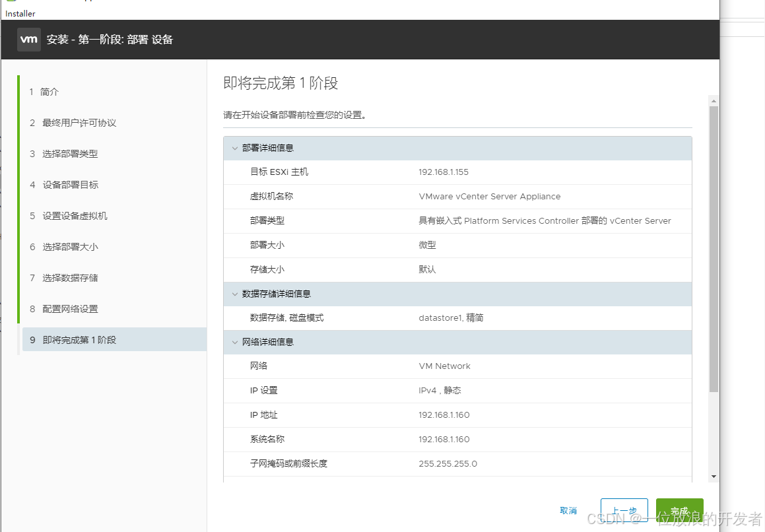This screenshot has height=532, width=765.
Task: Open step 2 最终用户许可协议
Action: (73, 123)
